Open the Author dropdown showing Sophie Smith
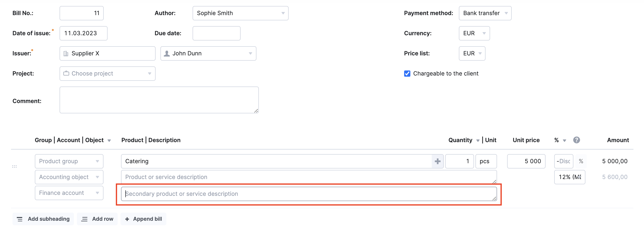Screen dimensions: 644x232 [x=241, y=13]
